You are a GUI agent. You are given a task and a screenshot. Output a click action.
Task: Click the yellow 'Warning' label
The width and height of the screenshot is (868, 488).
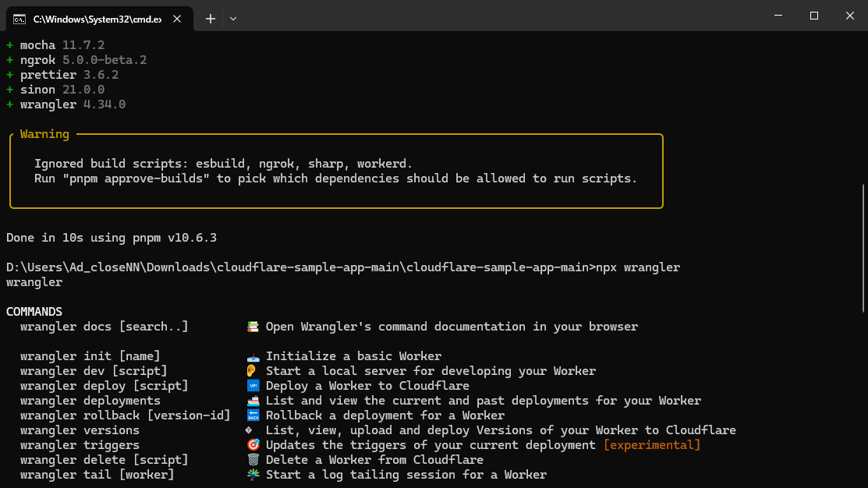click(x=44, y=134)
